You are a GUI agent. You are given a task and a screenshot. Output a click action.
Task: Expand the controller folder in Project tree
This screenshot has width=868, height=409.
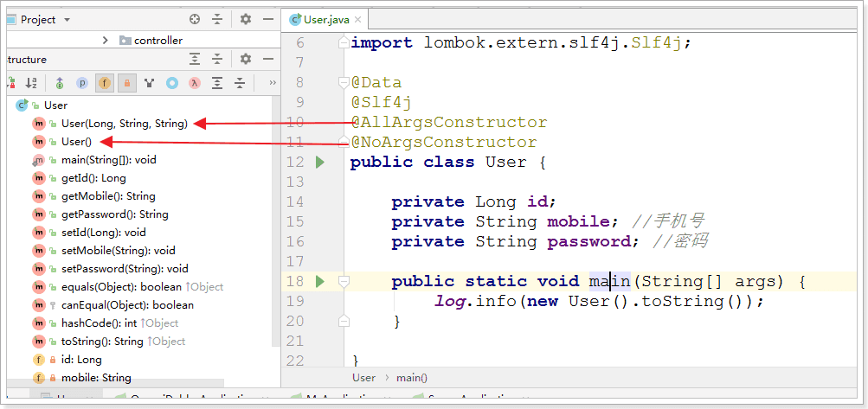coord(106,40)
